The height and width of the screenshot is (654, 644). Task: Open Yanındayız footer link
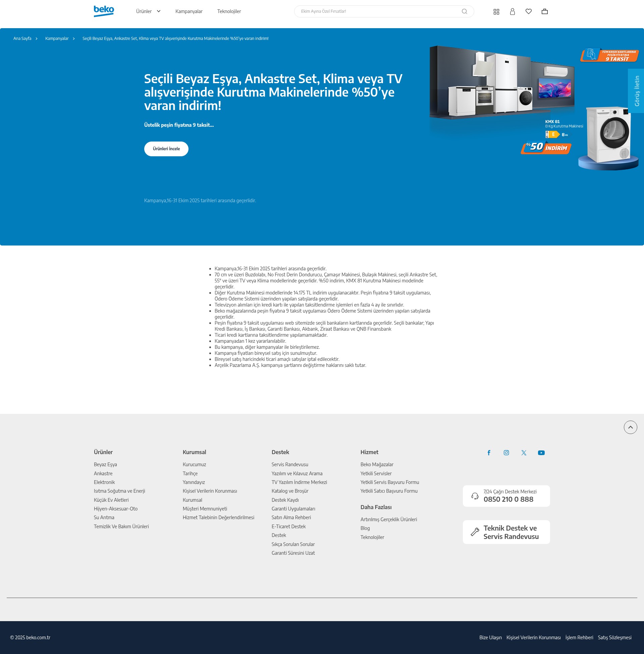click(x=194, y=482)
